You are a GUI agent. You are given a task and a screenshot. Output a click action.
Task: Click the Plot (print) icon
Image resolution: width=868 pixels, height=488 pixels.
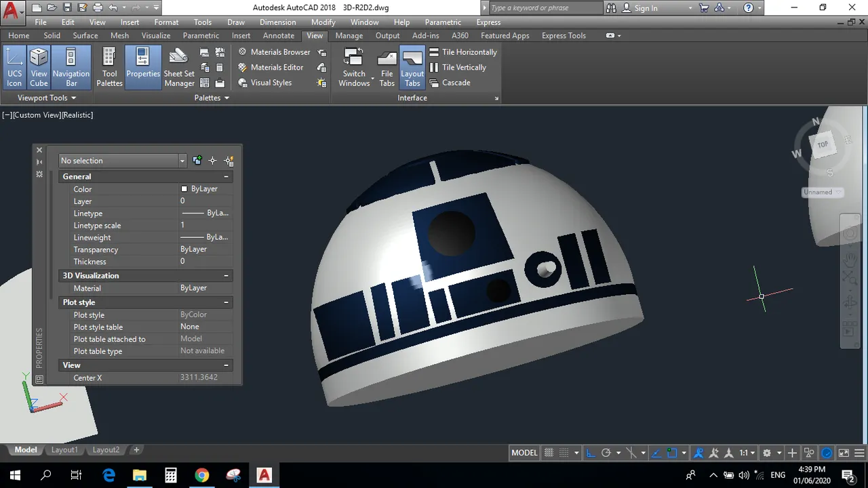tap(98, 8)
